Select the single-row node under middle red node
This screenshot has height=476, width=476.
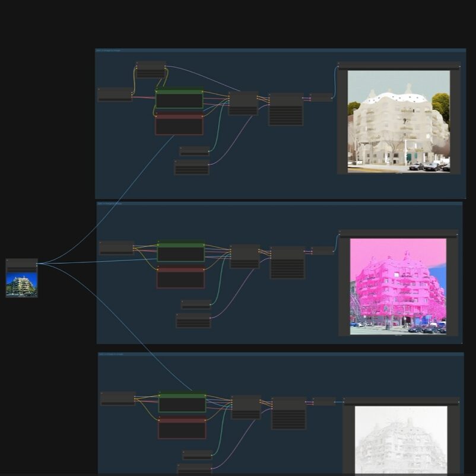[x=196, y=304]
